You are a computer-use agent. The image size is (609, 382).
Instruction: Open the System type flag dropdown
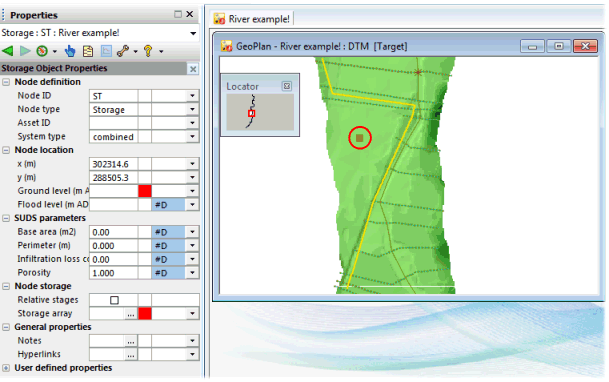pyautogui.click(x=192, y=137)
